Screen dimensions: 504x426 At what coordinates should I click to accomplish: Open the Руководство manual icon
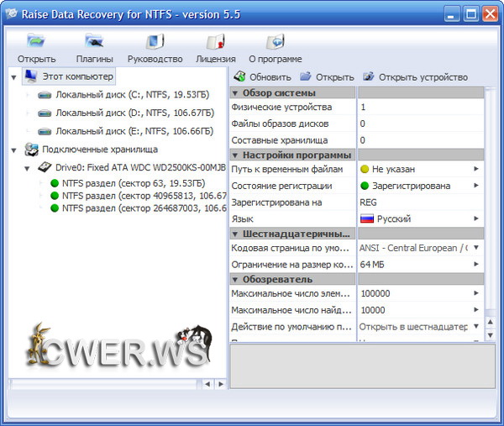[x=155, y=42]
